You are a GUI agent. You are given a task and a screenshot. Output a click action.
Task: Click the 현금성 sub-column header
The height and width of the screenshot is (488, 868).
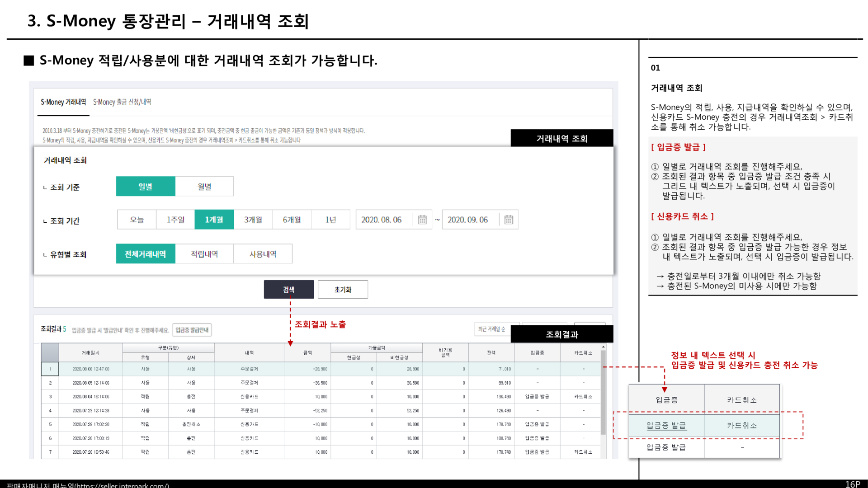(x=354, y=357)
